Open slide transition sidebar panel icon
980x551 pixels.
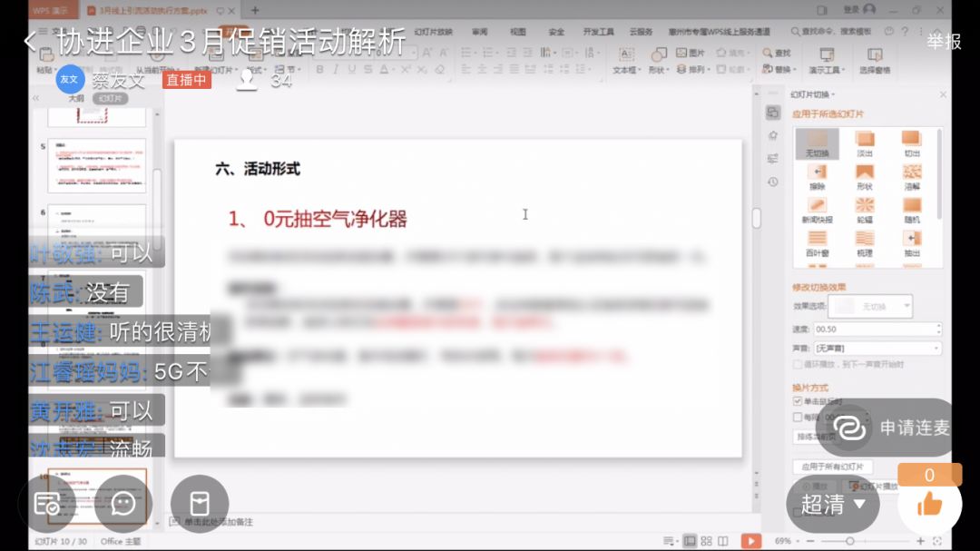pos(773,113)
